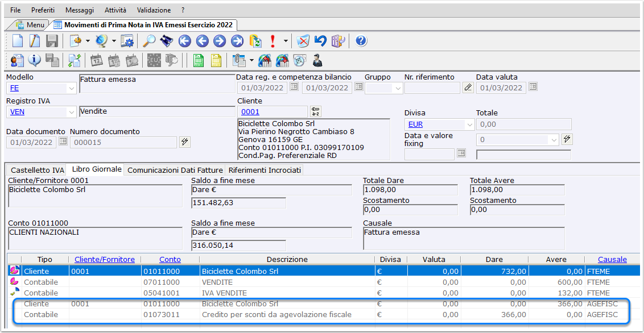Select the Credito per sconti da agevolazione fiscale row
This screenshot has height=333, width=644.
[x=324, y=315]
